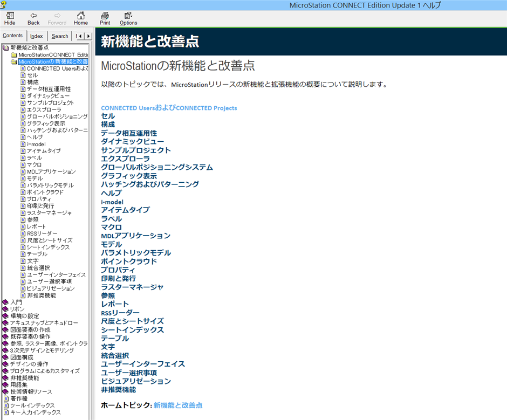Screen dimensions: 507x420
Task: Select MicroStationの新機能と改善点 tree node
Action: (x=53, y=62)
